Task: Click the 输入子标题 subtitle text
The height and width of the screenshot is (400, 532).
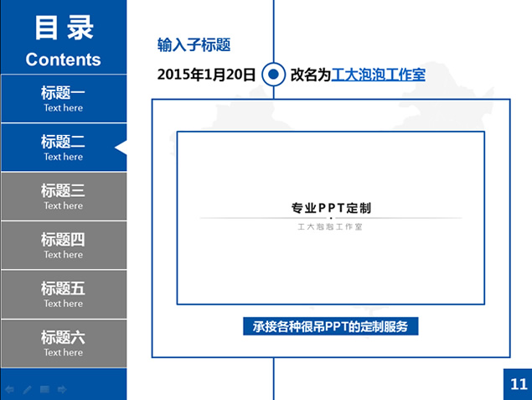Action: (194, 44)
